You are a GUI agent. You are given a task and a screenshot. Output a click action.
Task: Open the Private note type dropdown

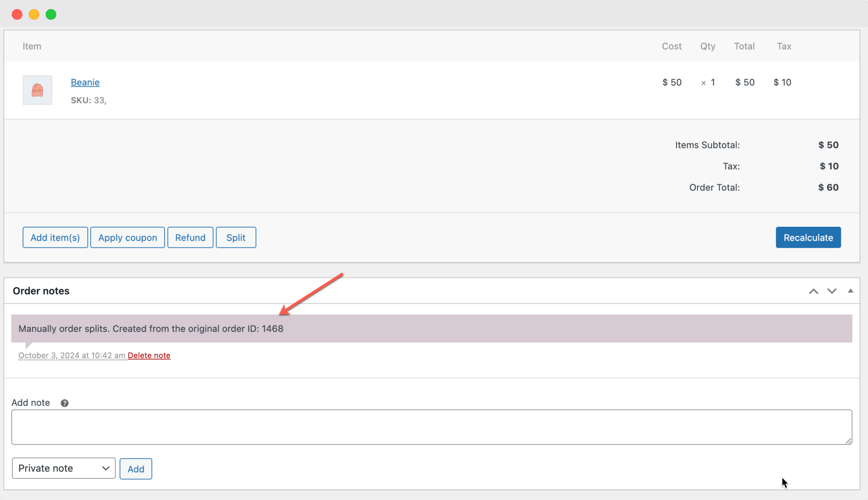[64, 468]
